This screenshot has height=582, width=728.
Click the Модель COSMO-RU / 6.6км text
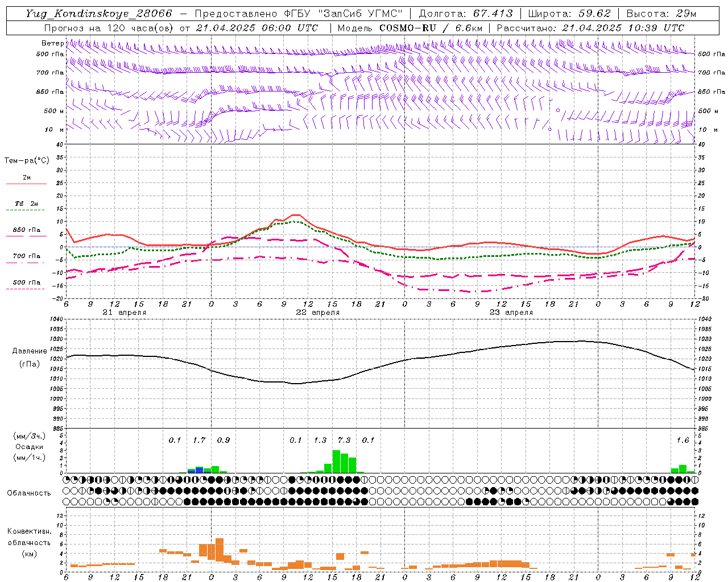[x=410, y=28]
